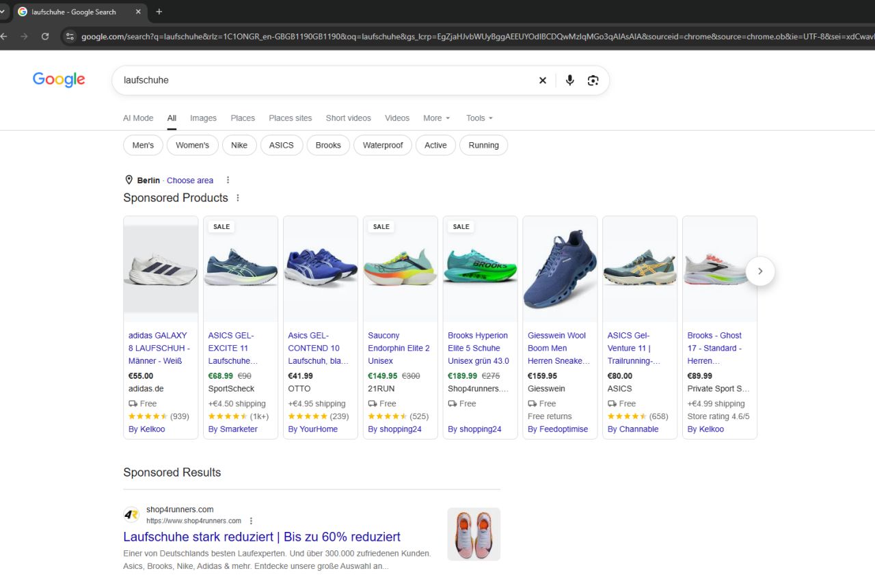Open Brooks Hyperion Elite 5 image
The height and width of the screenshot is (588, 875).
481,269
